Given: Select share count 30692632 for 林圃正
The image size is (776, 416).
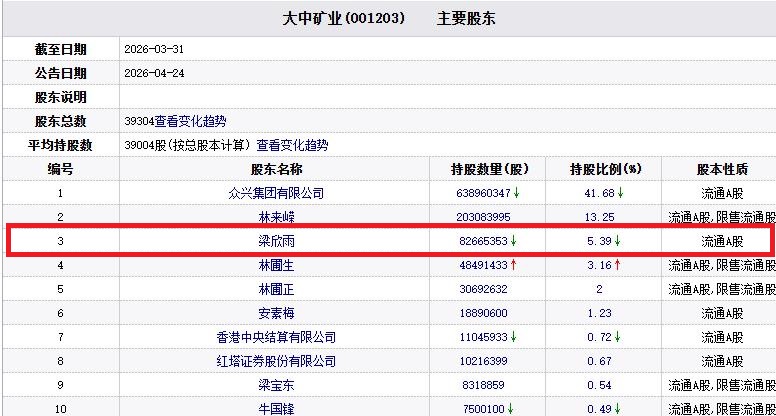Looking at the screenshot, I should click(x=483, y=289).
